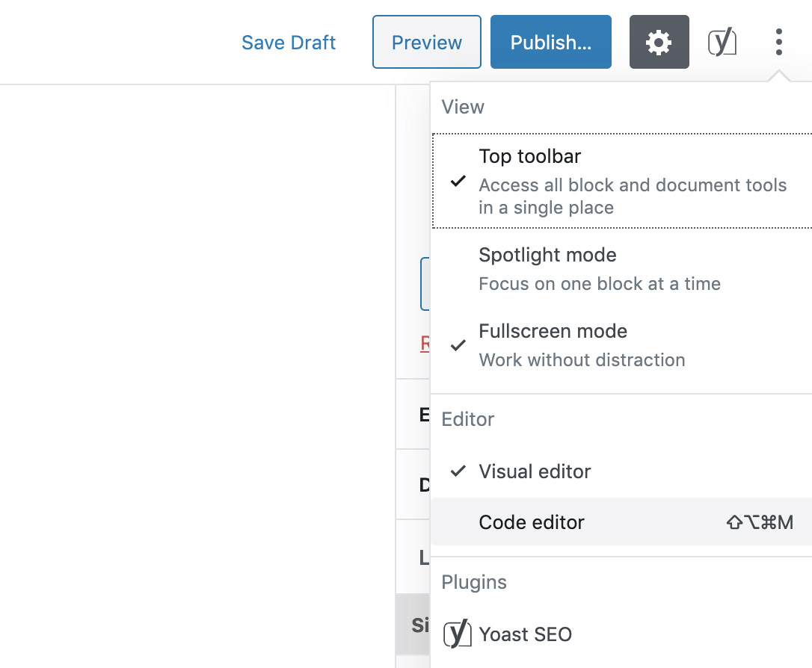Open the Yoast SEO plugin menu entry

[525, 634]
